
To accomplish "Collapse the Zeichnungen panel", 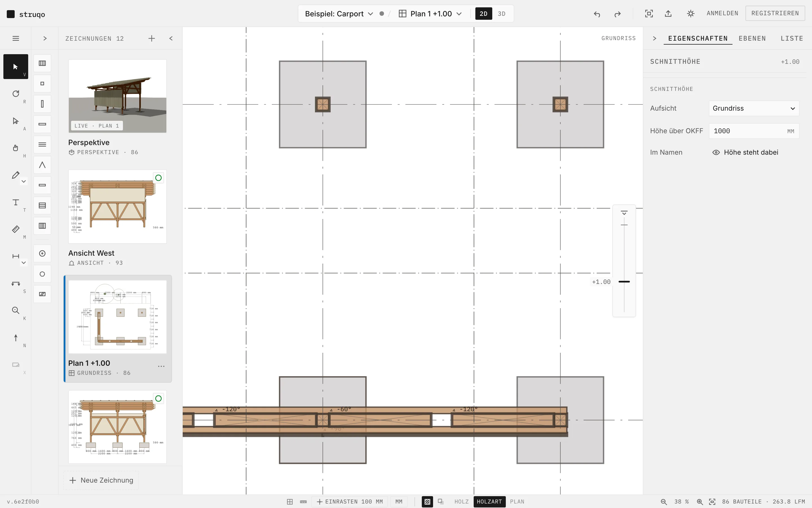I will click(x=171, y=38).
